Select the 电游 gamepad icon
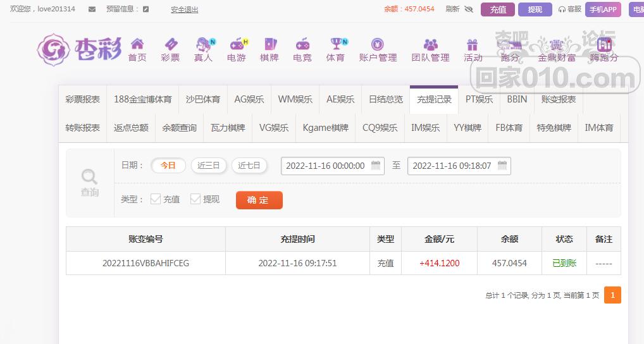Viewport: 644px width, 344px height. click(x=237, y=44)
